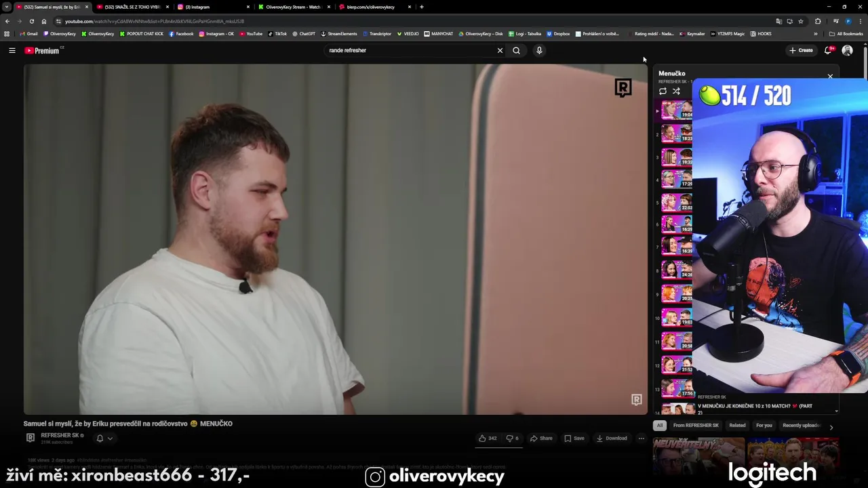The image size is (868, 488).
Task: Open All Bookmarks folder
Action: [x=846, y=33]
